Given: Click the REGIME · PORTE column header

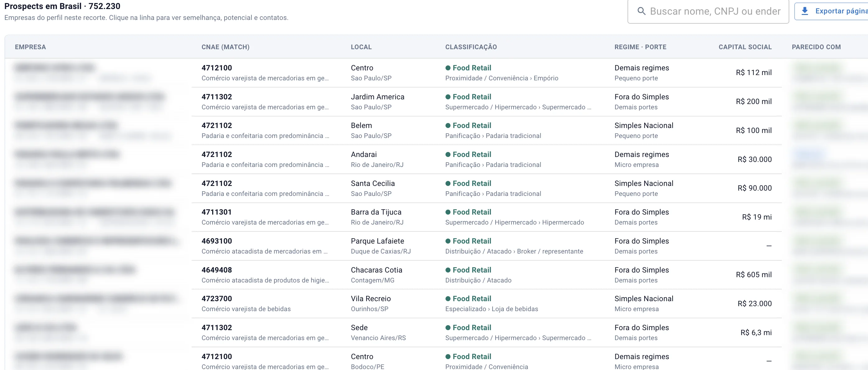Looking at the screenshot, I should coord(640,47).
